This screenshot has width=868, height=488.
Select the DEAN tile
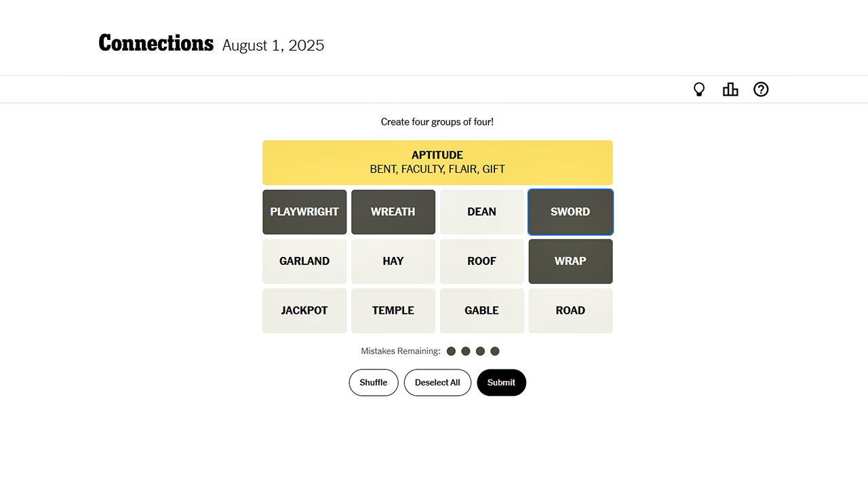pyautogui.click(x=481, y=211)
